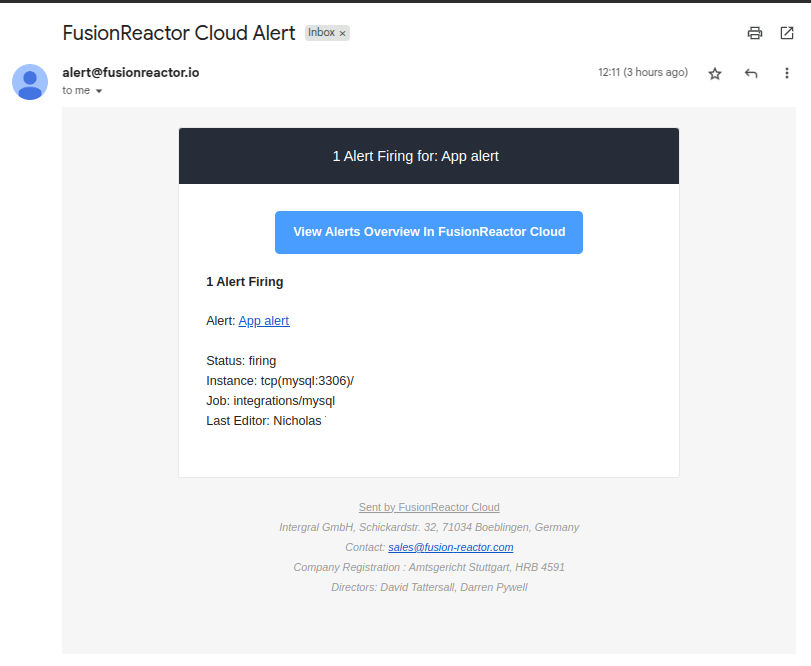Click the 'Status: firing' line
This screenshot has height=666, width=811.
[241, 360]
